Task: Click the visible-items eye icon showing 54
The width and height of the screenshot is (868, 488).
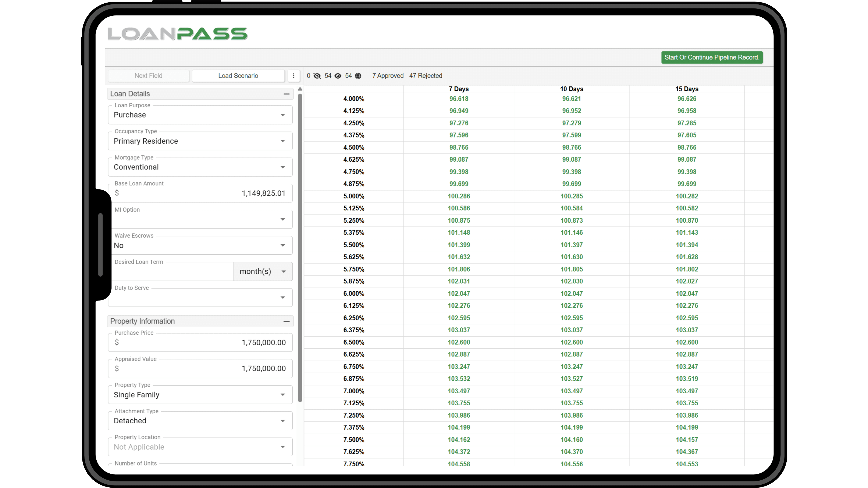Action: 338,76
